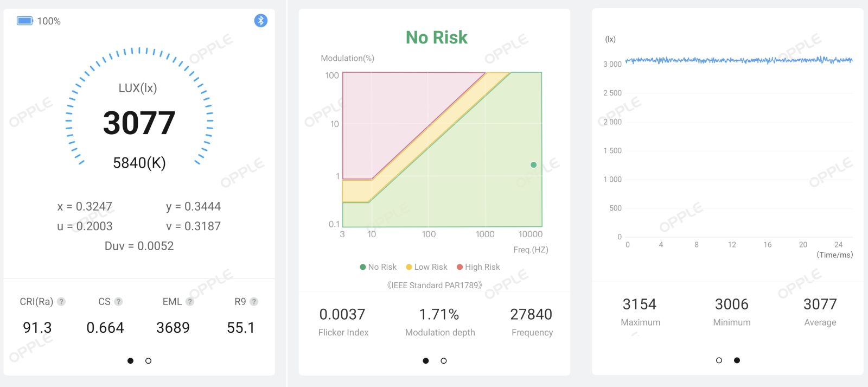This screenshot has height=387, width=868.
Task: Click the yellow Low Risk legend dot
Action: pyautogui.click(x=409, y=267)
